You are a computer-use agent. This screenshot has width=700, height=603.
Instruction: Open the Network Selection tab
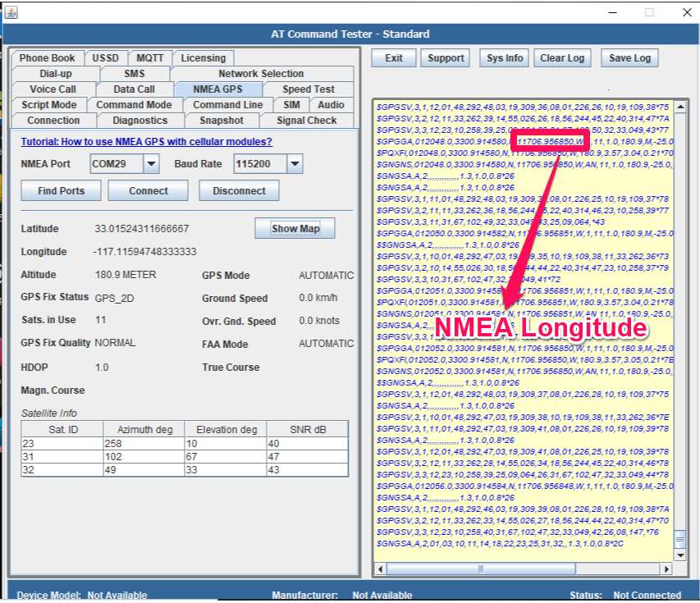(261, 74)
